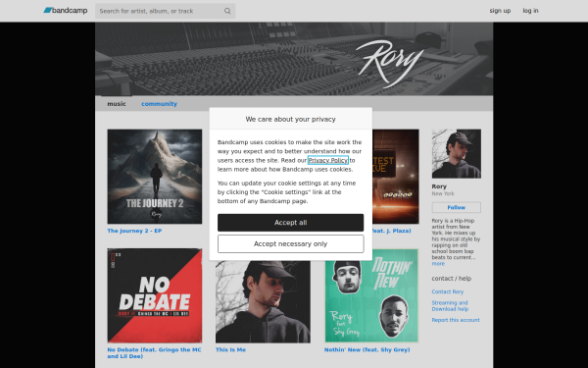This screenshot has height=368, width=588.
Task: Open the Contact Rory link
Action: [x=448, y=291]
